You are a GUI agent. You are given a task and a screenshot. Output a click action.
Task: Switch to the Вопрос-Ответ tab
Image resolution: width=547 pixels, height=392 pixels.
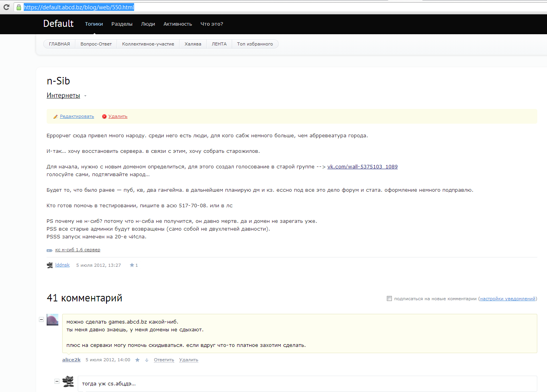tap(96, 44)
